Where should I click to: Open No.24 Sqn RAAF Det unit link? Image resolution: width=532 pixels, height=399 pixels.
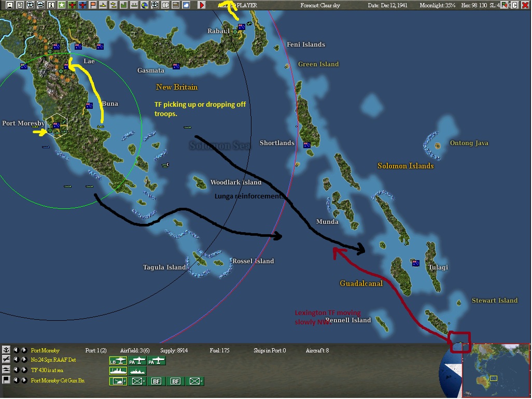point(53,360)
